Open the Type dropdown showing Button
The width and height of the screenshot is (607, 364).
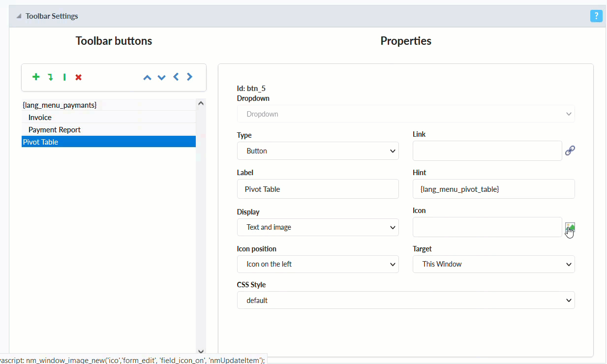click(318, 151)
